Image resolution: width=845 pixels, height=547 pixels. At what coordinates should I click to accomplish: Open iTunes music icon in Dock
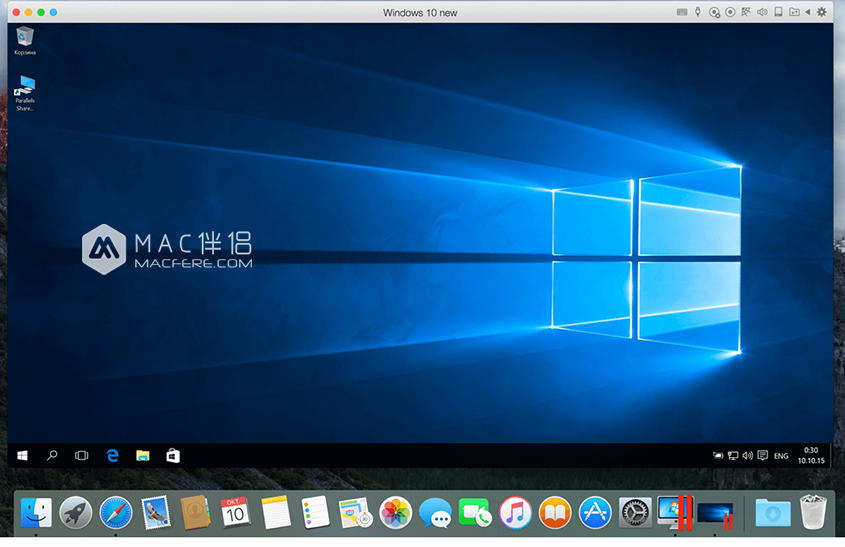coord(515,513)
